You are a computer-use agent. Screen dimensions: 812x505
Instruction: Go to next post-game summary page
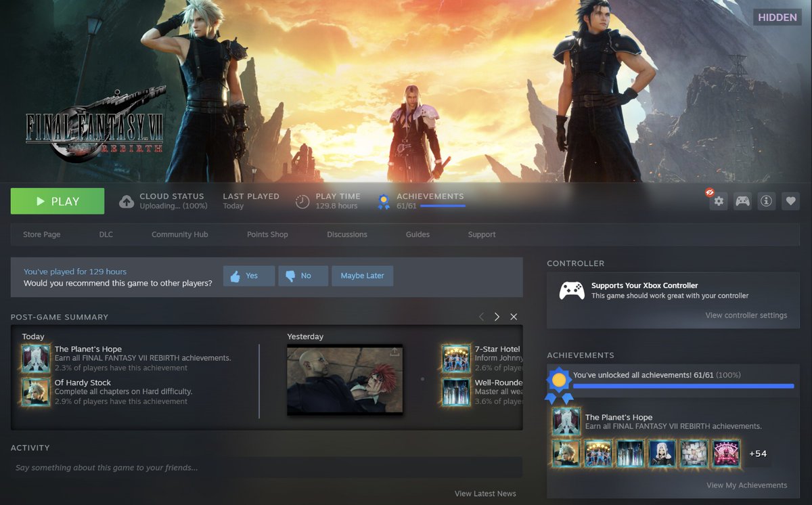[497, 317]
